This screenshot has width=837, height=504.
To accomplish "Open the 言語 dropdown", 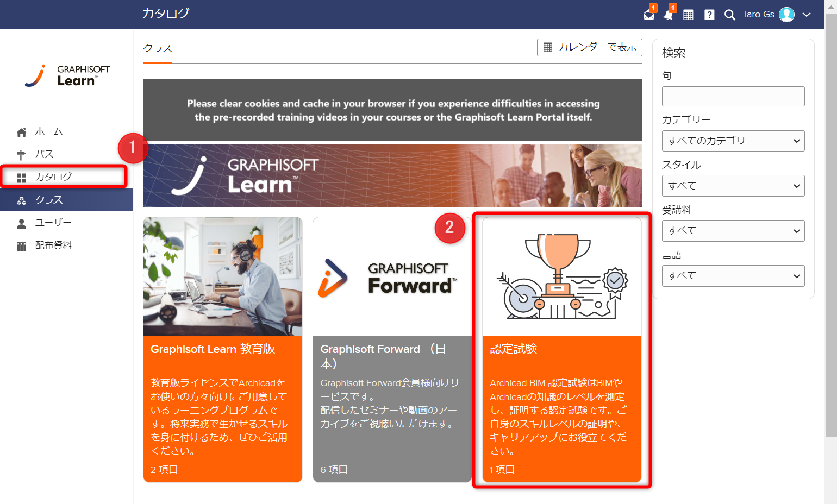I will (x=733, y=275).
